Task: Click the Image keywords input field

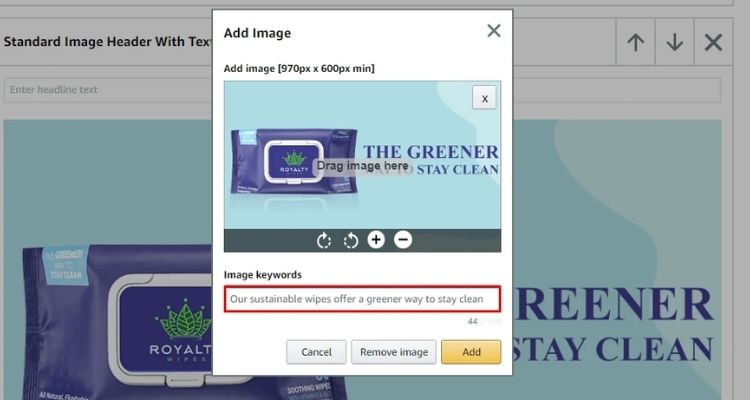Action: point(362,299)
